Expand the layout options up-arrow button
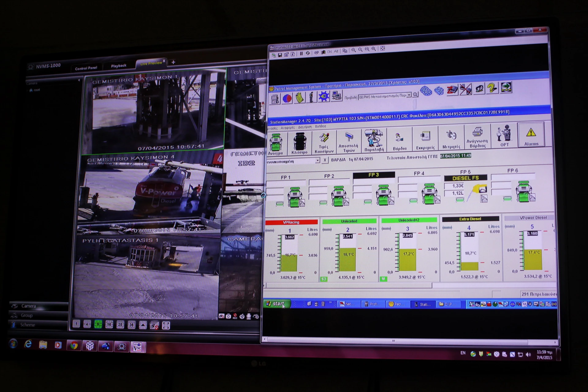This screenshot has width=588, height=392. point(143,325)
